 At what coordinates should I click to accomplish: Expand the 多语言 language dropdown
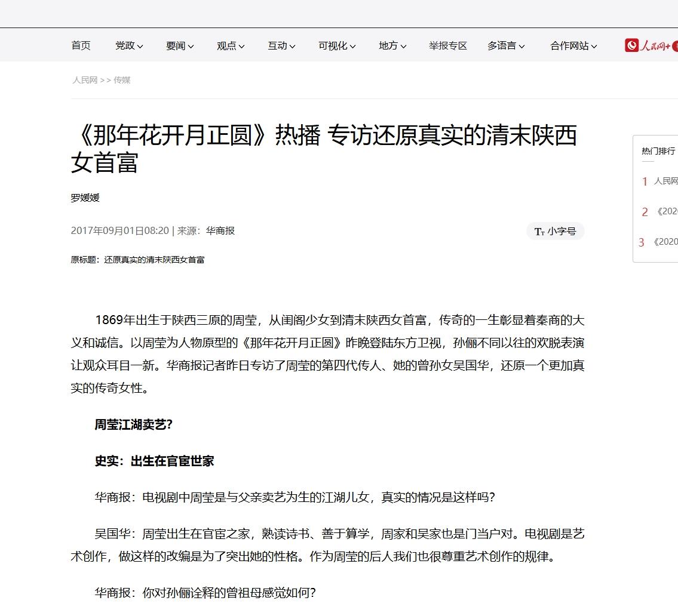point(506,46)
